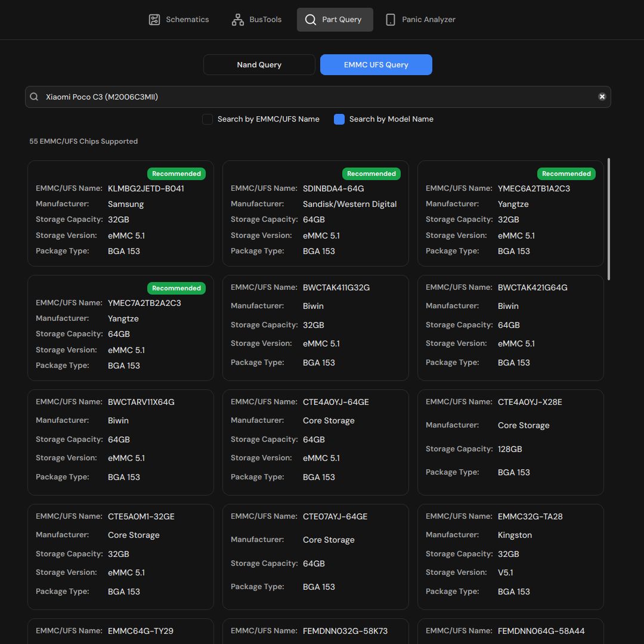
Task: Click Kingston manufacturer value
Action: click(x=515, y=535)
